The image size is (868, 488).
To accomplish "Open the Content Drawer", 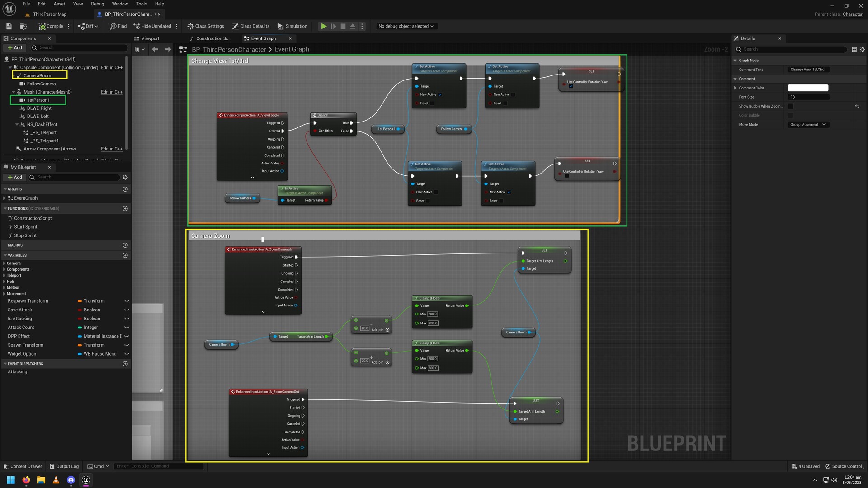I will 22,466.
